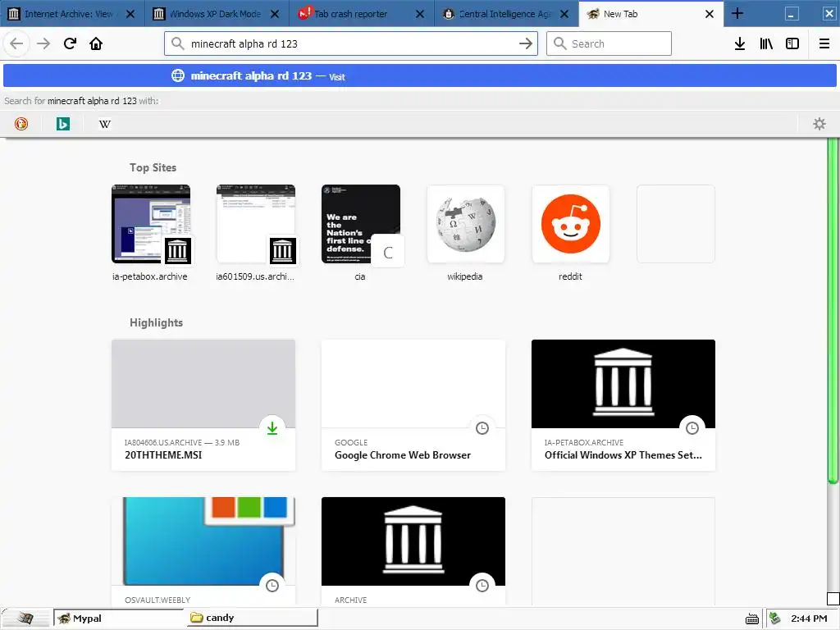Click on-screen keyboard tray icon
The width and height of the screenshot is (840, 630).
click(752, 619)
